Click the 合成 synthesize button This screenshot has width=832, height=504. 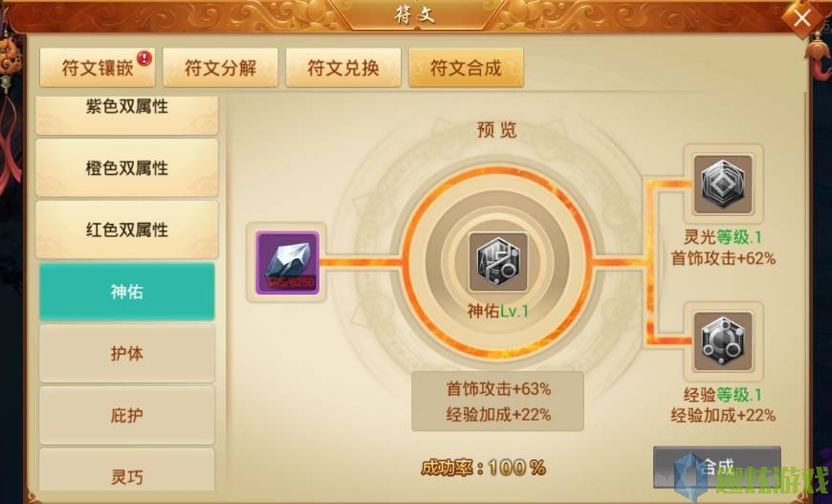click(717, 467)
